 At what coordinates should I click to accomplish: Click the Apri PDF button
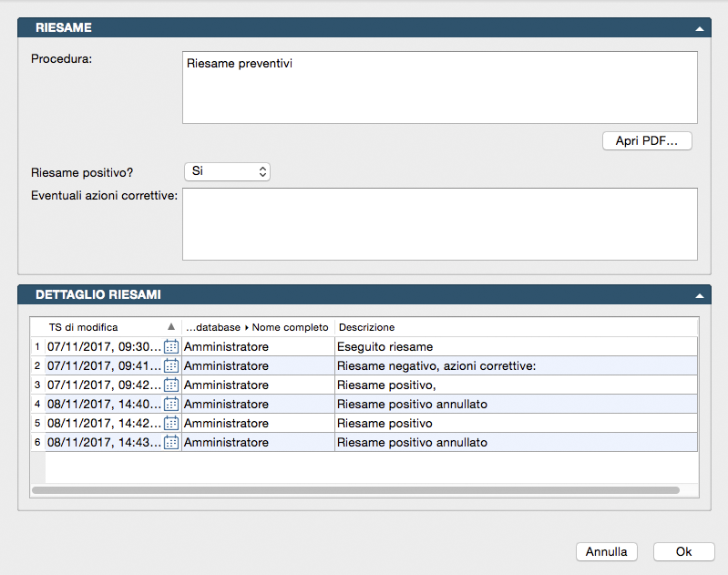pos(647,141)
